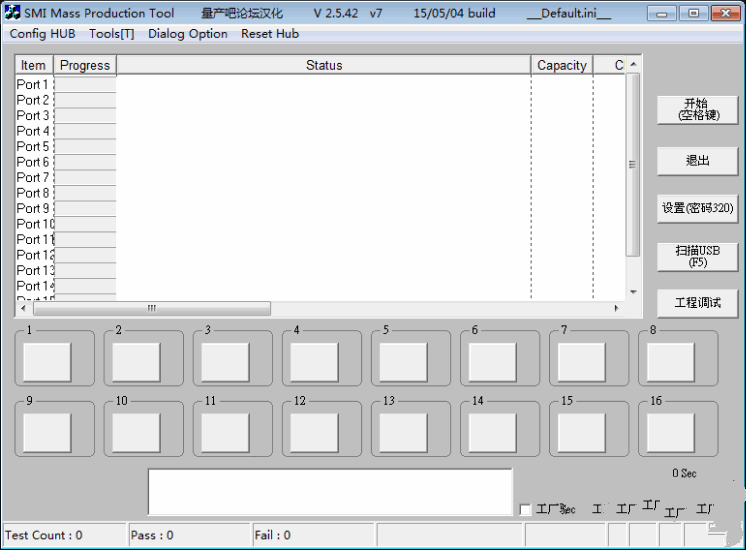The image size is (746, 550).
Task: Click port slot box 8
Action: [x=670, y=362]
